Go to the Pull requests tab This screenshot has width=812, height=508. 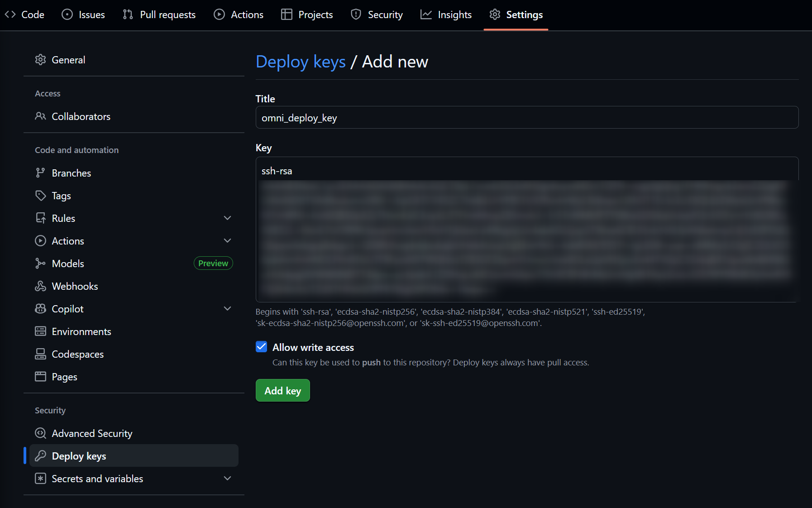pos(159,14)
